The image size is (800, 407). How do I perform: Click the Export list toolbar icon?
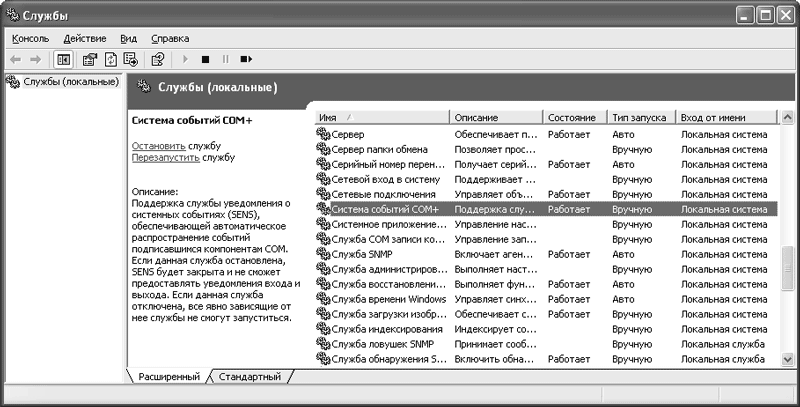tap(131, 60)
